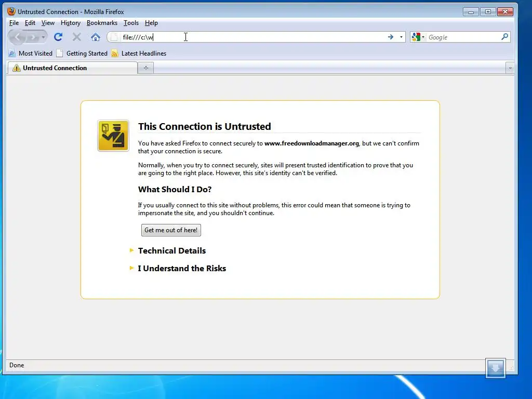This screenshot has height=399, width=532.
Task: Click the Go arrow in address bar
Action: point(391,37)
